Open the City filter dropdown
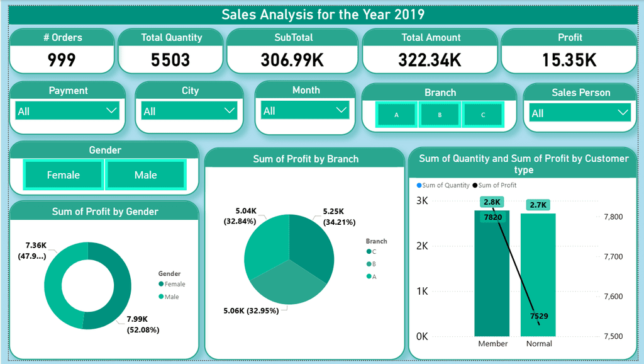Screen dimensions: 644x364 click(189, 111)
